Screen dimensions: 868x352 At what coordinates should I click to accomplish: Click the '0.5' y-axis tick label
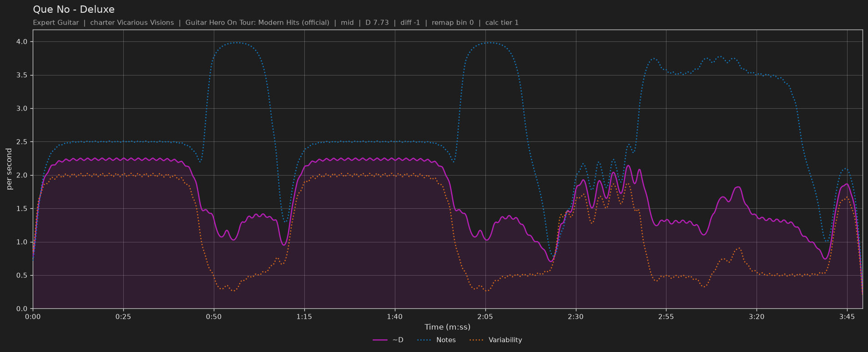(22, 276)
